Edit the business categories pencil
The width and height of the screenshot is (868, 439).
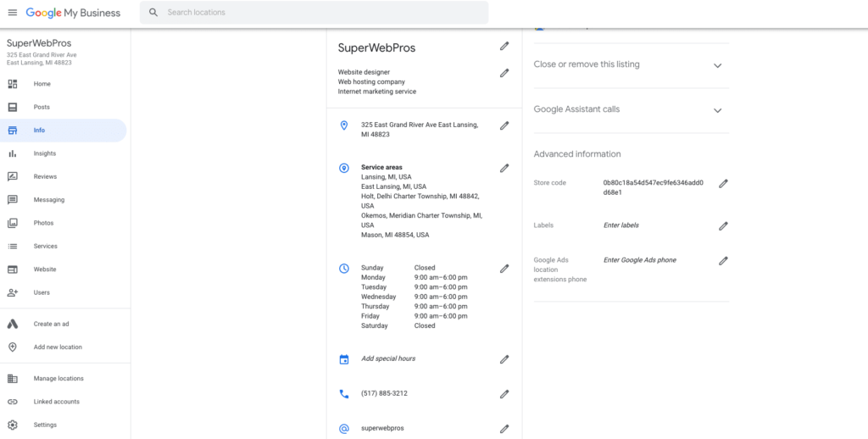(x=504, y=73)
